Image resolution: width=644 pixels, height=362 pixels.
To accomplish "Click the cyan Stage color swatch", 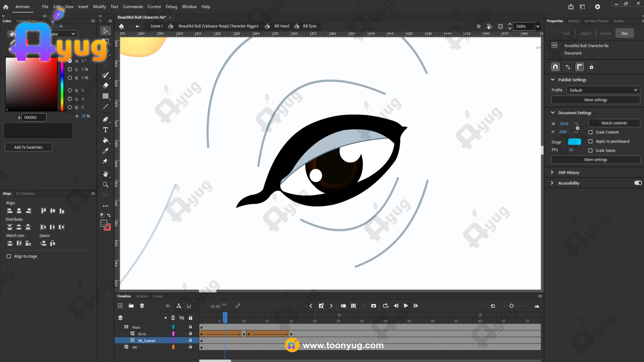I will (x=574, y=142).
